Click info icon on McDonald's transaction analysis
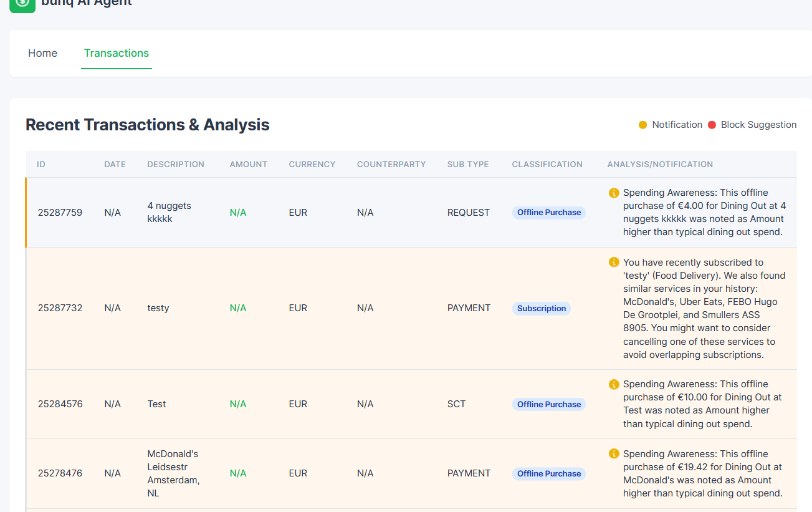 point(614,454)
